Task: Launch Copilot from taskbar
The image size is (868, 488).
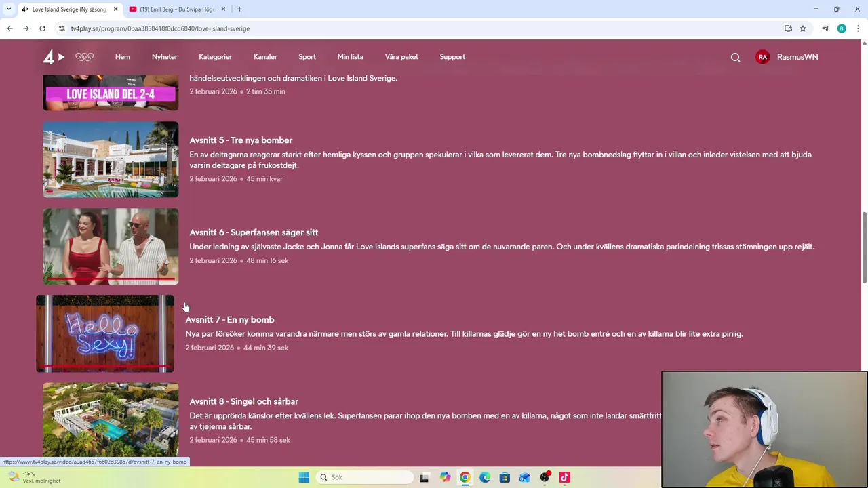Action: pos(445,477)
